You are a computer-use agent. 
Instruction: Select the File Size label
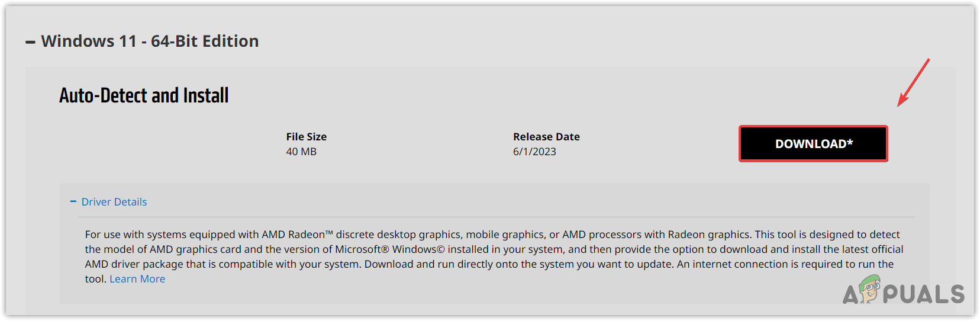pos(306,137)
